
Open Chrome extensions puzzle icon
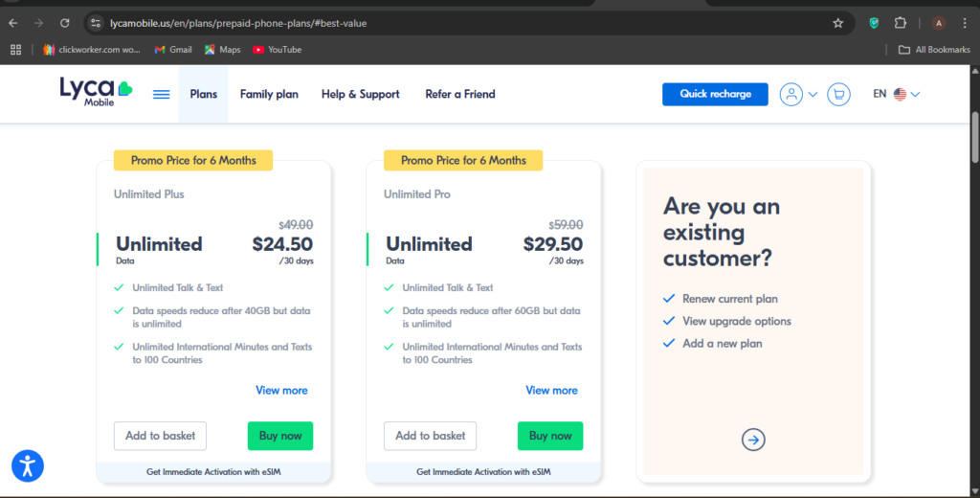pos(900,23)
